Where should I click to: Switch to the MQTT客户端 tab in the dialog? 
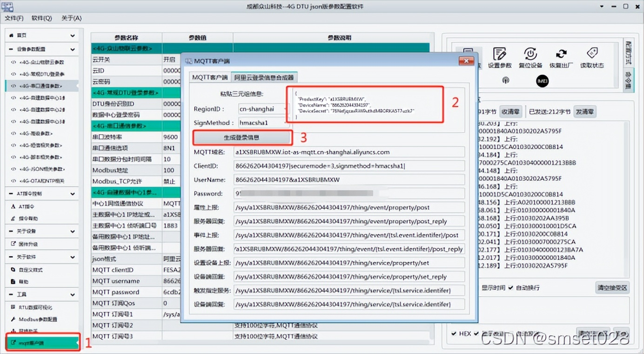[x=210, y=77]
